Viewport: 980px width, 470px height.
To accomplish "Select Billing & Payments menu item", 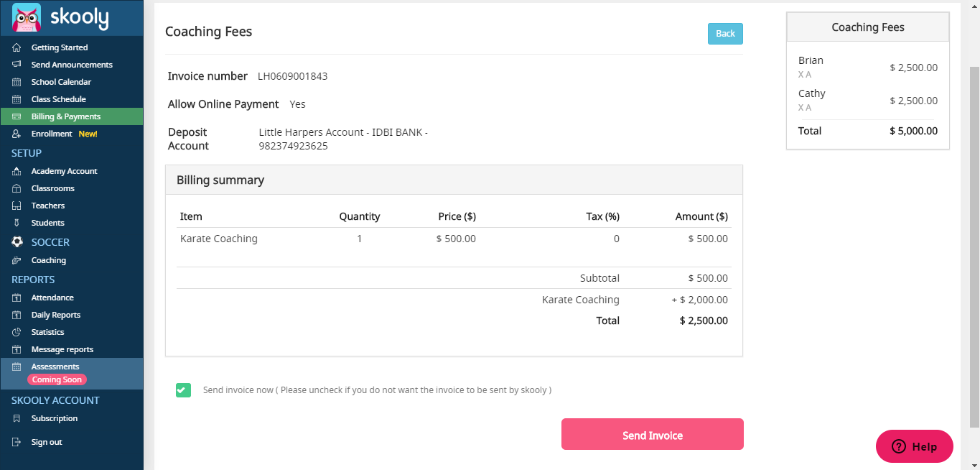I will (x=72, y=116).
